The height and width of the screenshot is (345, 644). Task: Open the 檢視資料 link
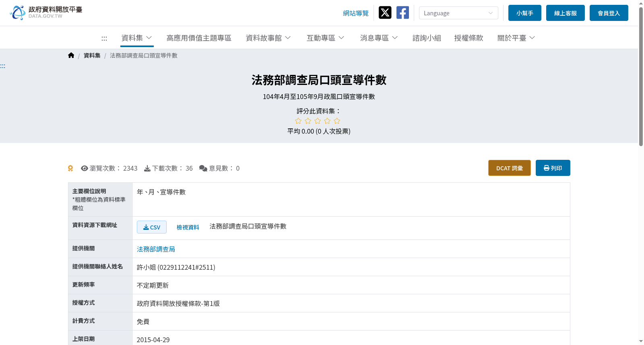click(x=188, y=227)
